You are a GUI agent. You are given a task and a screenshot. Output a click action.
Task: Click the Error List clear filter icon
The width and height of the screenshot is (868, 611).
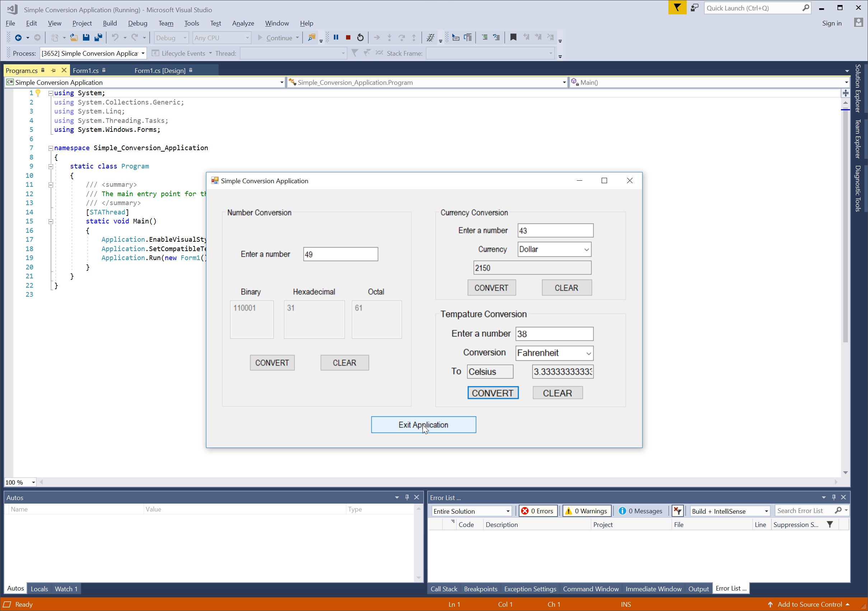677,511
